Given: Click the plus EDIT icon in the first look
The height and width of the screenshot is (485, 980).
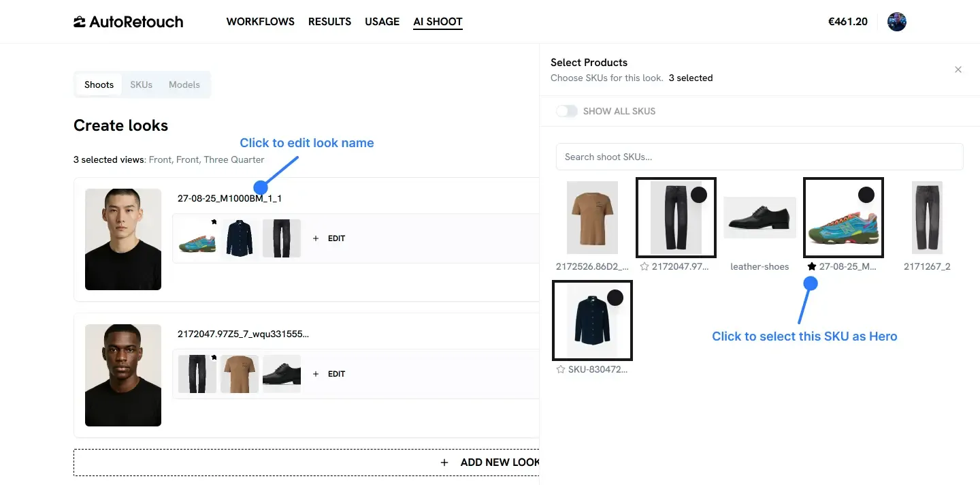Looking at the screenshot, I should point(316,238).
